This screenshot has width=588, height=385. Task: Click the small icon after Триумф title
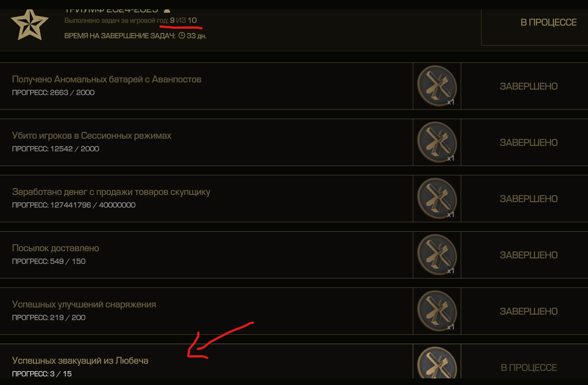click(167, 11)
